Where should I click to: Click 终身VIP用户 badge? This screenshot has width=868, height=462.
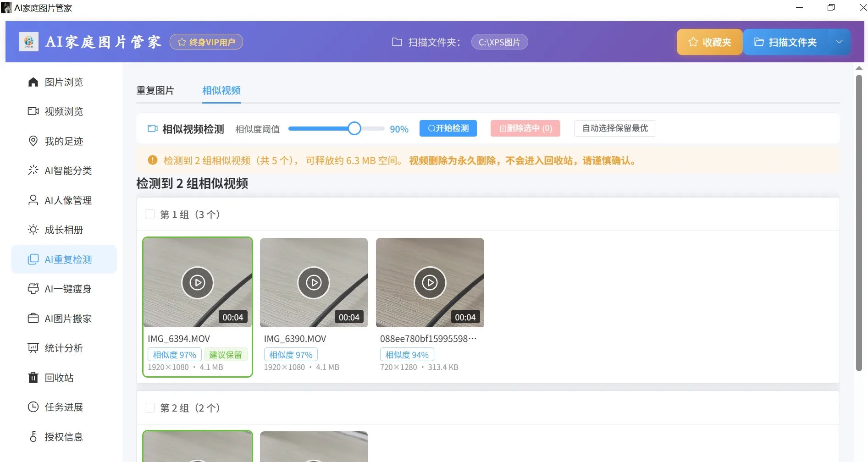point(206,42)
